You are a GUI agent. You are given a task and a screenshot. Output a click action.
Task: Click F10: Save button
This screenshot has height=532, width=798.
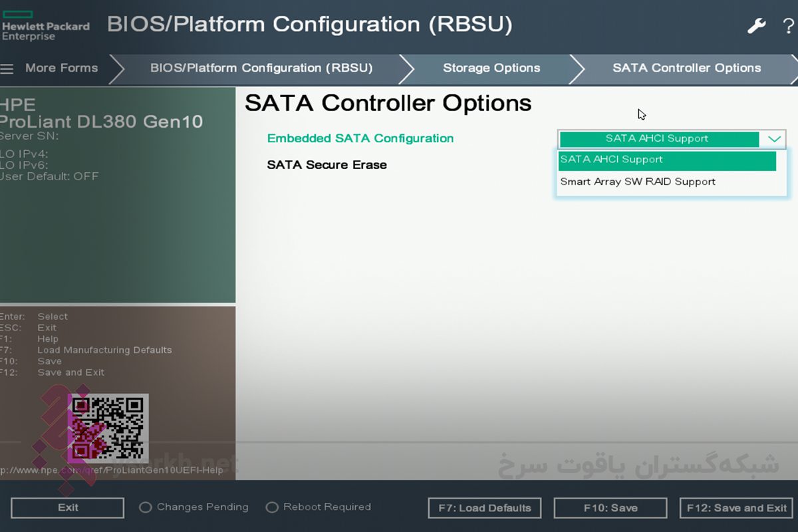[610, 508]
